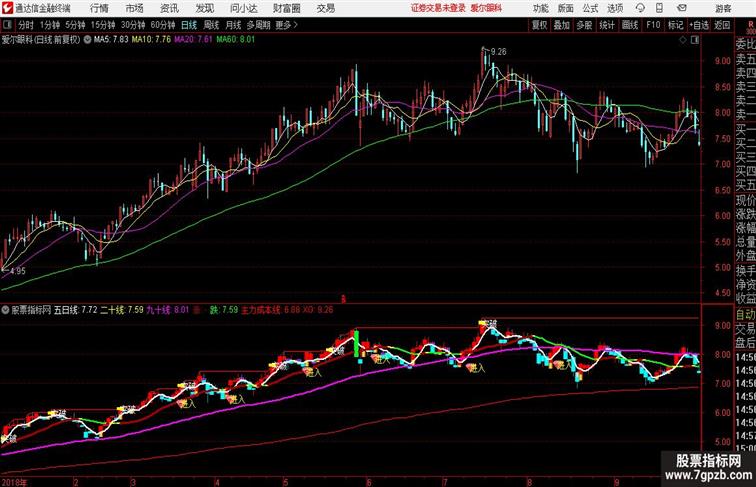Switch to the 30分钟 period tab
This screenshot has height=487, width=756.
tap(133, 25)
